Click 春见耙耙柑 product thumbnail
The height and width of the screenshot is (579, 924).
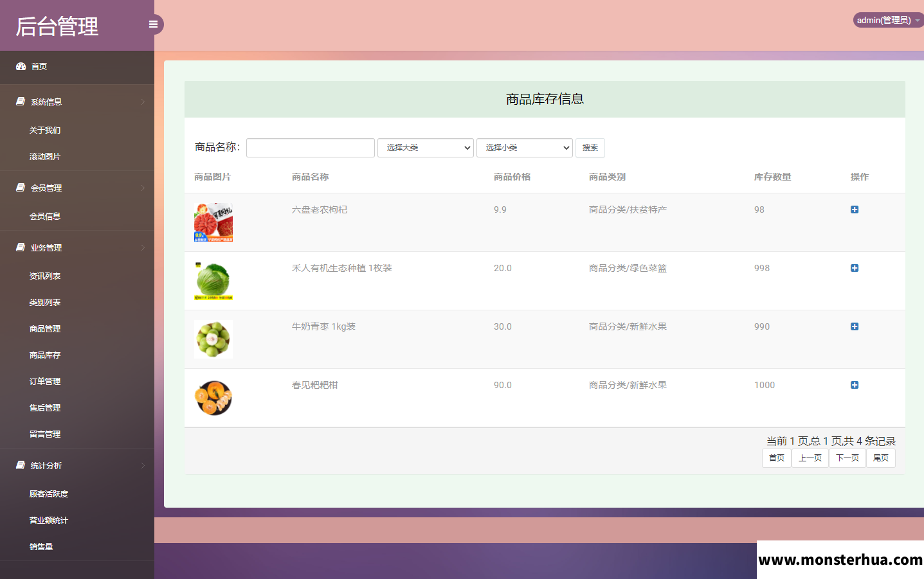213,398
